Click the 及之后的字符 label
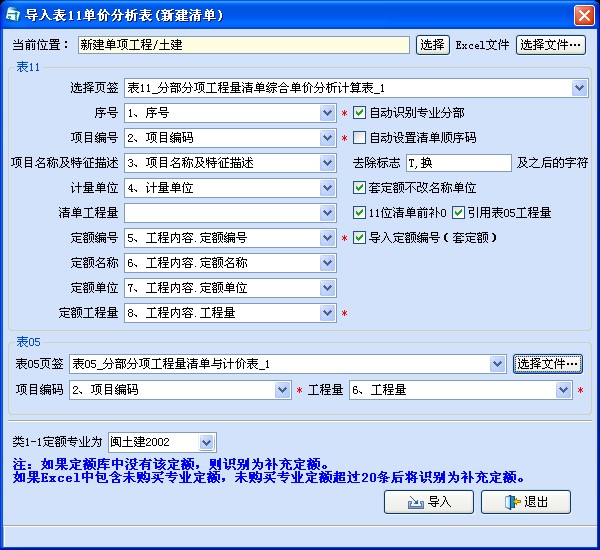Viewport: 600px width, 550px height. [x=552, y=163]
